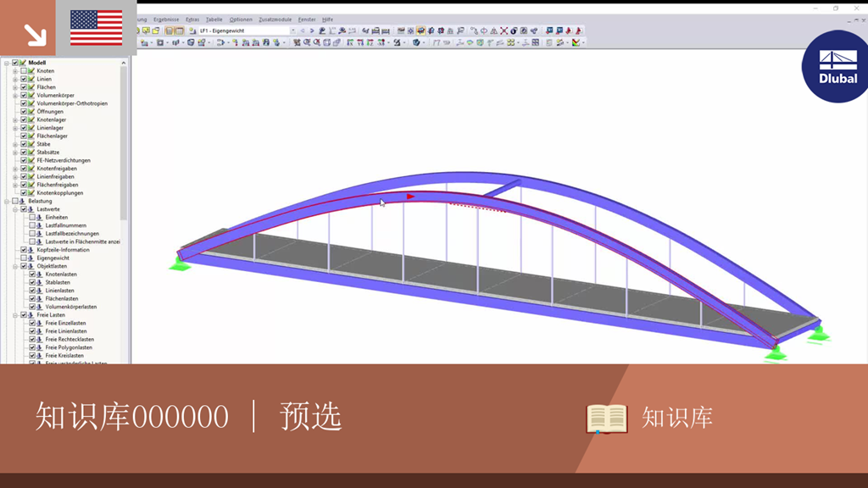
Task: Click the last red icon in upper toolbar
Action: click(578, 31)
